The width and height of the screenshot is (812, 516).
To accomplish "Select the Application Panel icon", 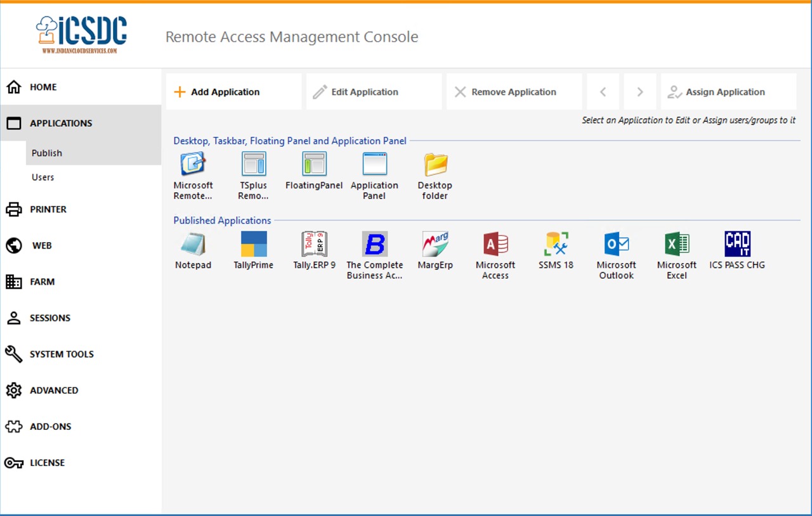I will point(374,164).
